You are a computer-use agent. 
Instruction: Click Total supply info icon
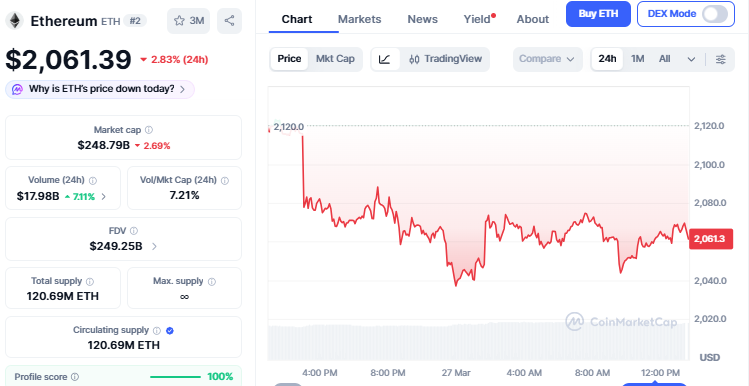(x=90, y=282)
